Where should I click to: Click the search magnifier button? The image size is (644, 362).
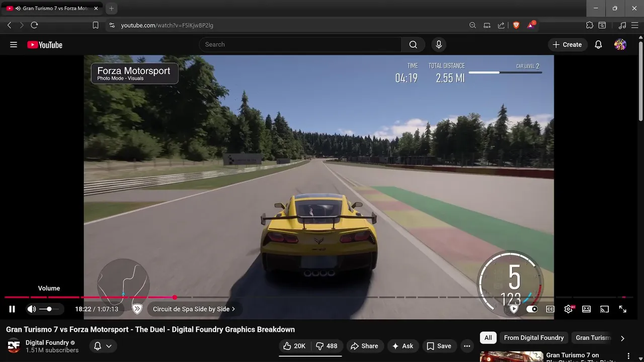(413, 45)
